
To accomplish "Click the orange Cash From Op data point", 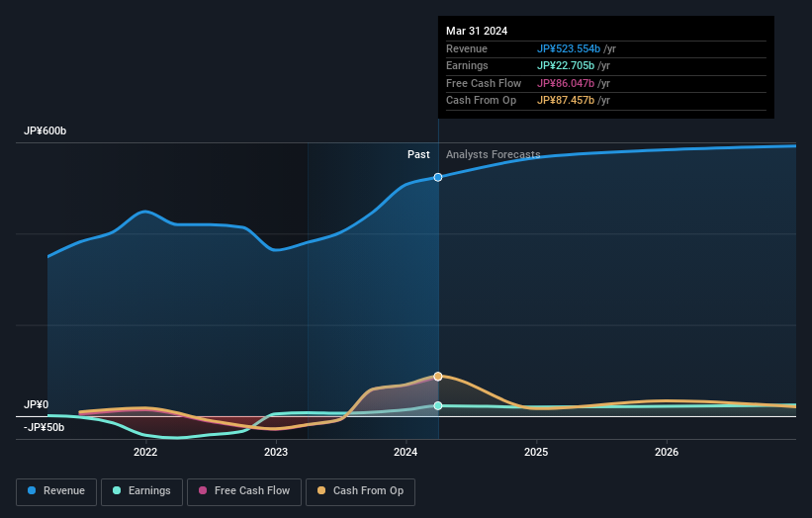I will tap(438, 377).
